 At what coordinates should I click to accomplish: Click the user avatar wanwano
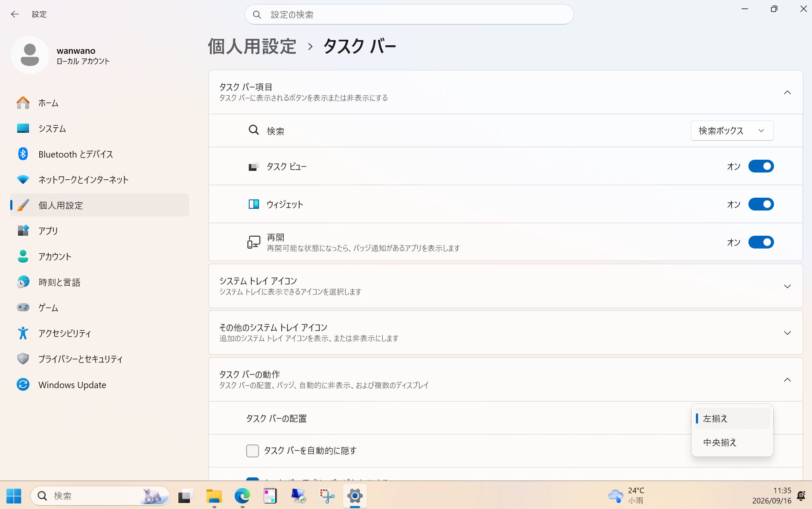tap(30, 55)
